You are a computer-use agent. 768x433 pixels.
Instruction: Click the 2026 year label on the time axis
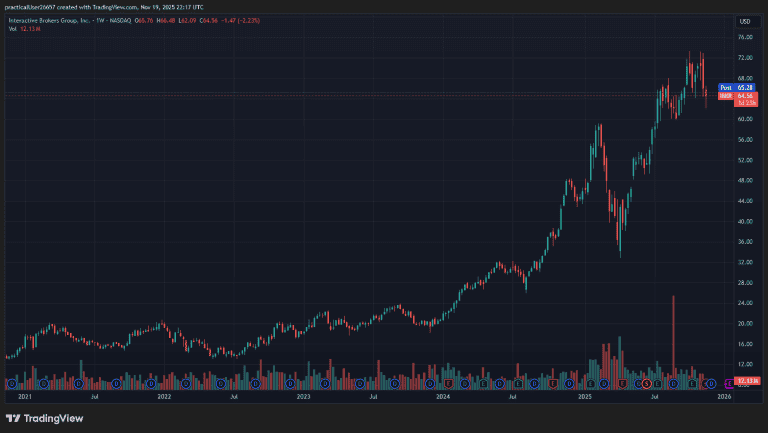click(724, 397)
